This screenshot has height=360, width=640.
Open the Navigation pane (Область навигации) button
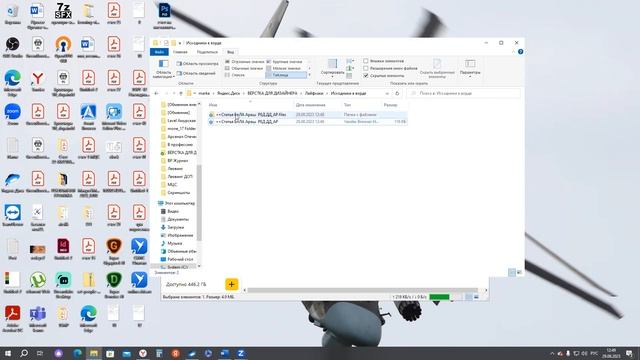(164, 69)
